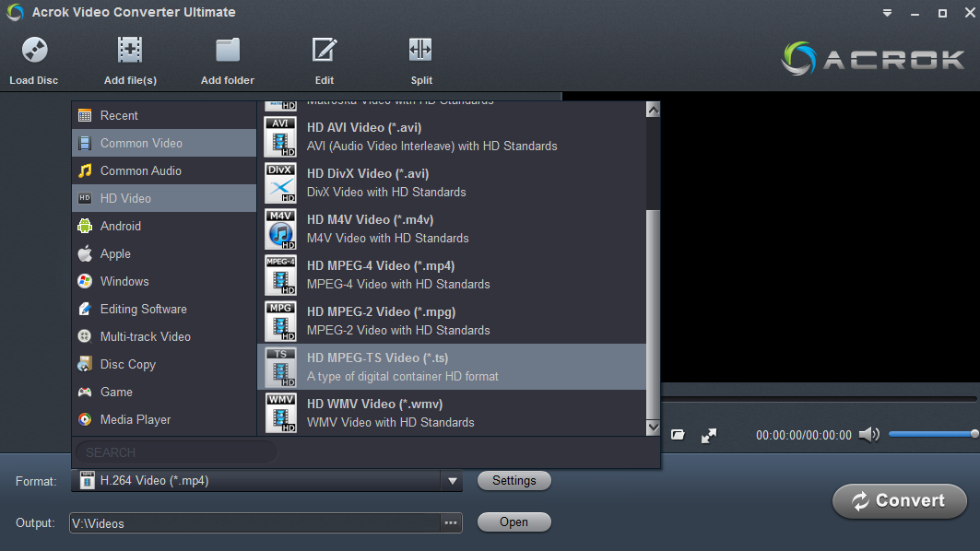This screenshot has width=980, height=551.
Task: Click the format SEARCH field
Action: [x=176, y=452]
